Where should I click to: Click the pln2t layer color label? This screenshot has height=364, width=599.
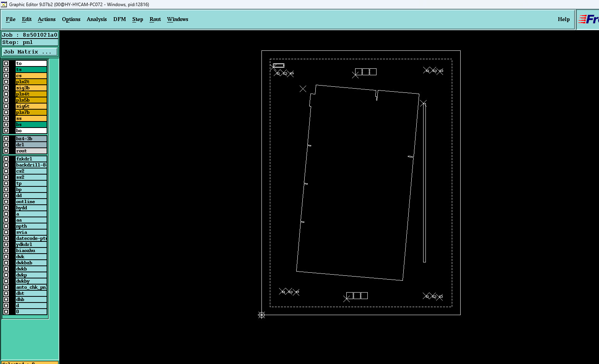tap(31, 82)
